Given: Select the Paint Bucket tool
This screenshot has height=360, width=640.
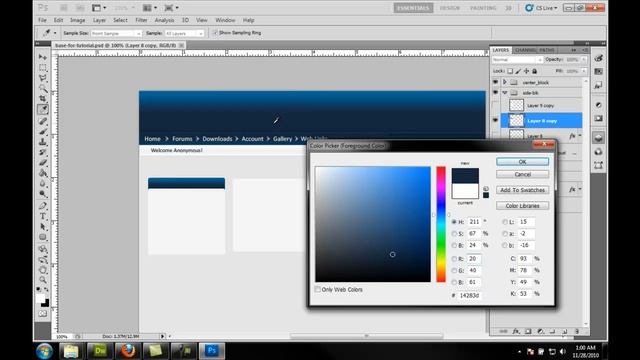Looking at the screenshot, I should click(x=43, y=173).
